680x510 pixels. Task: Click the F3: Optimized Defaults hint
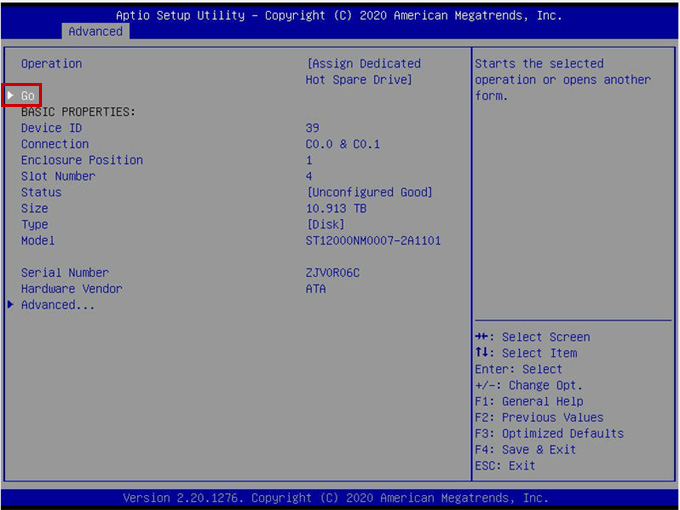pyautogui.click(x=549, y=434)
